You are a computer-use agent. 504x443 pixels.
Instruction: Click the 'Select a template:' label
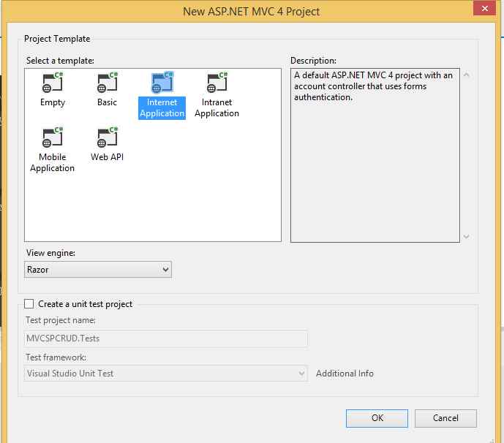point(60,61)
